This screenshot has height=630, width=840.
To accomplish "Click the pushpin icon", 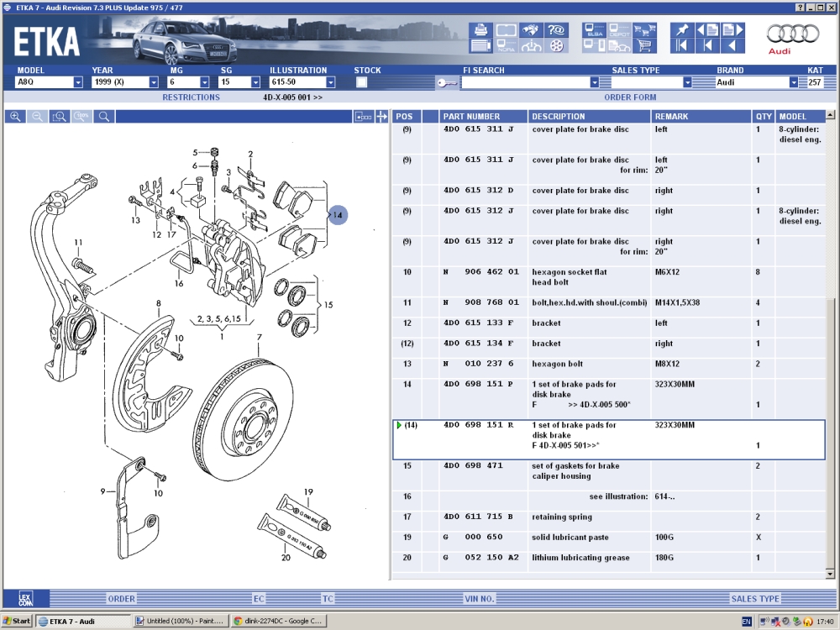I will point(682,30).
